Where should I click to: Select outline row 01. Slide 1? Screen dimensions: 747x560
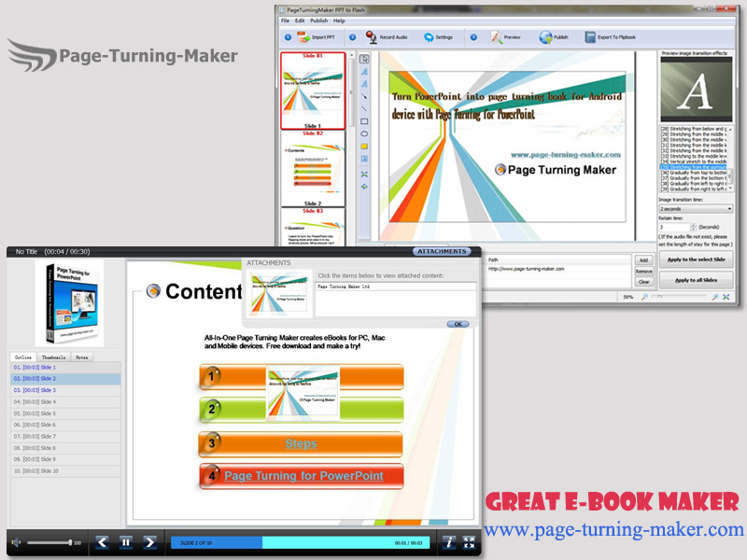click(x=65, y=368)
